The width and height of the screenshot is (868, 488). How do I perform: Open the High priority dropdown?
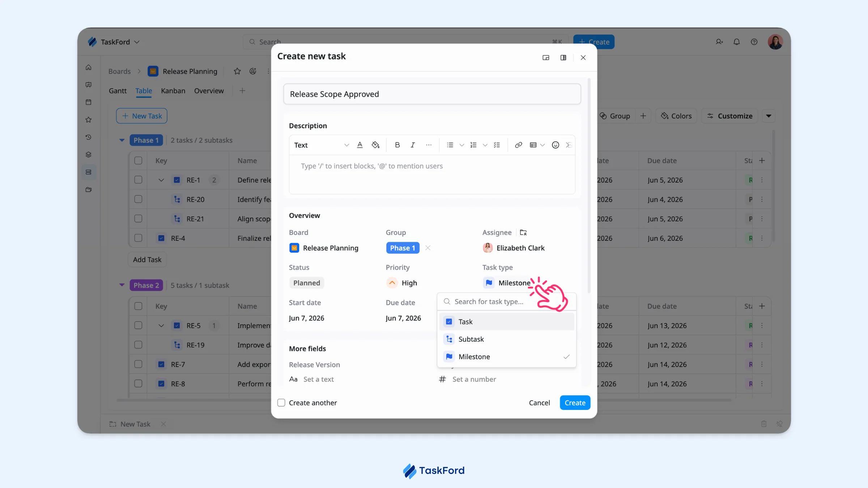[402, 283]
